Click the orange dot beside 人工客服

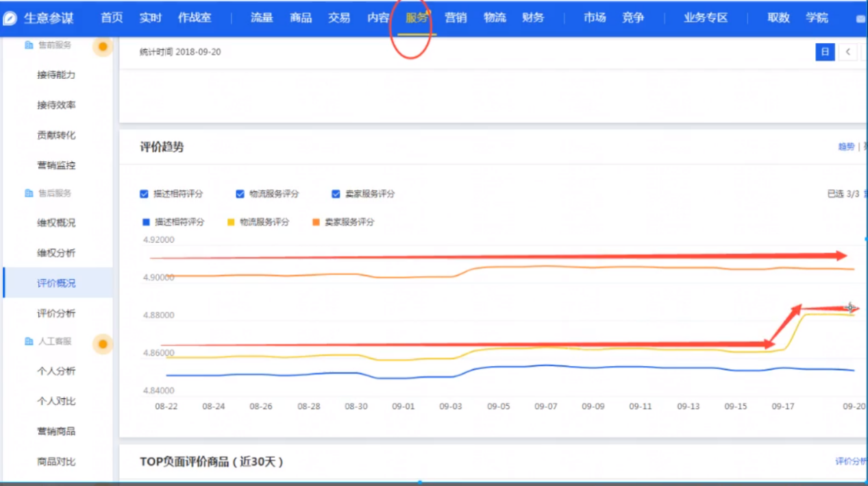103,343
